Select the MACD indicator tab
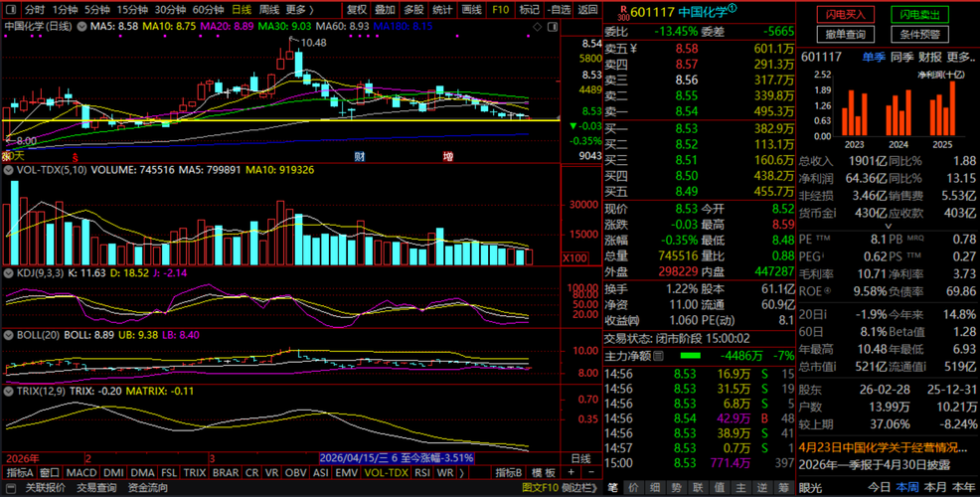 (82, 472)
